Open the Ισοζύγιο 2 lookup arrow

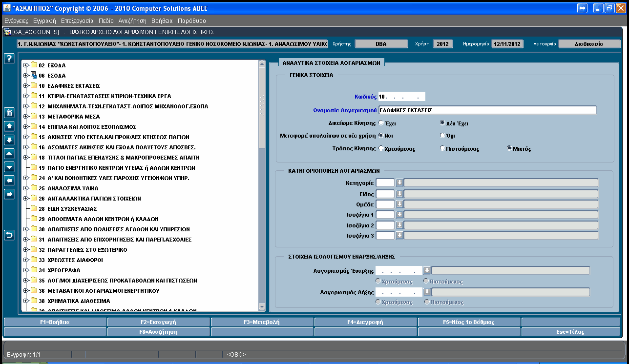399,225
